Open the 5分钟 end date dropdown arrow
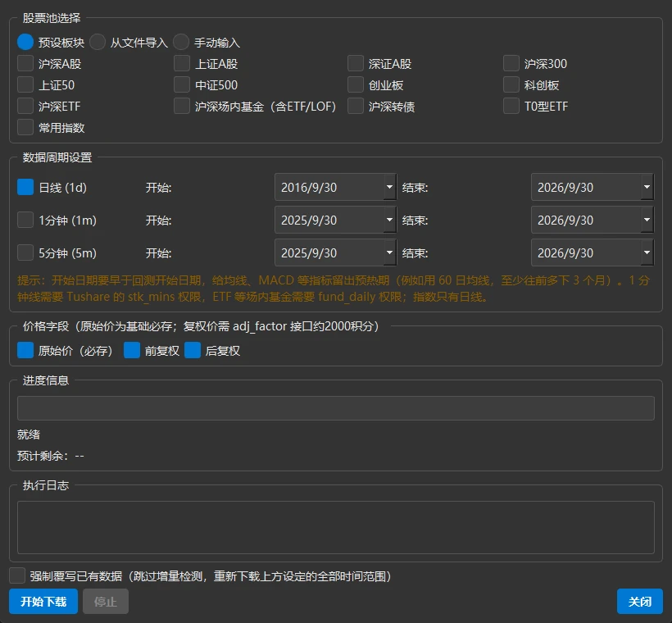Image resolution: width=672 pixels, height=623 pixels. pos(647,252)
